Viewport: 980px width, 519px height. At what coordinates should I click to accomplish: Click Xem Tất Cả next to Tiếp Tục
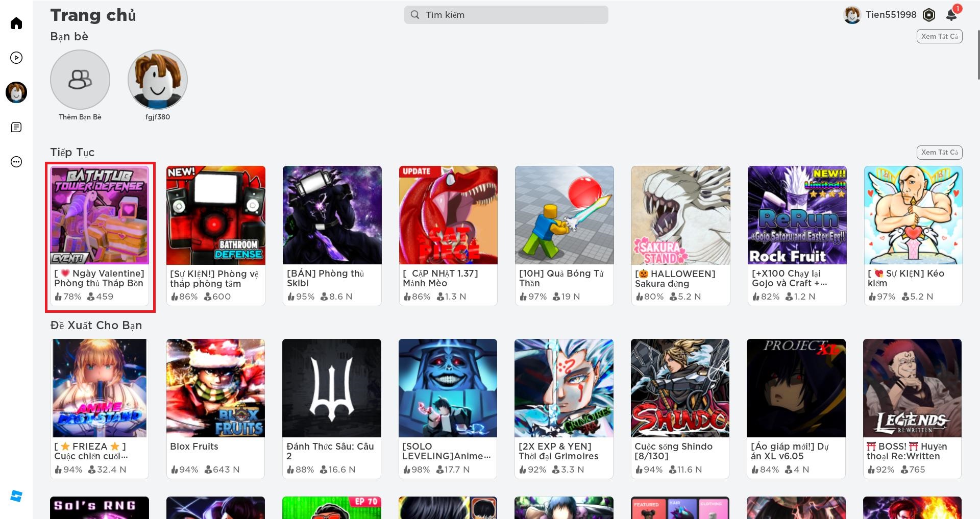pyautogui.click(x=940, y=152)
